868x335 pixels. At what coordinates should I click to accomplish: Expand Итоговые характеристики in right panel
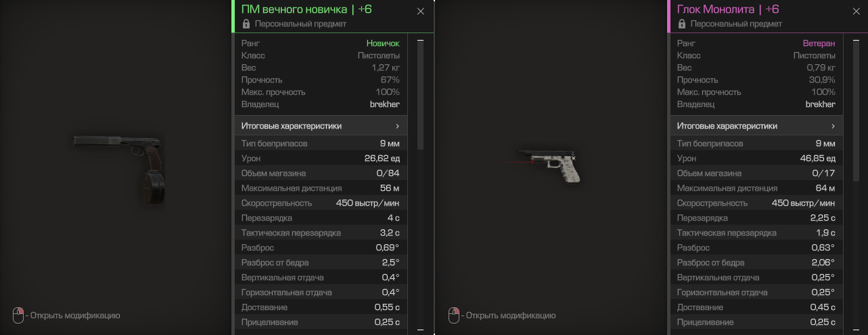pyautogui.click(x=756, y=126)
